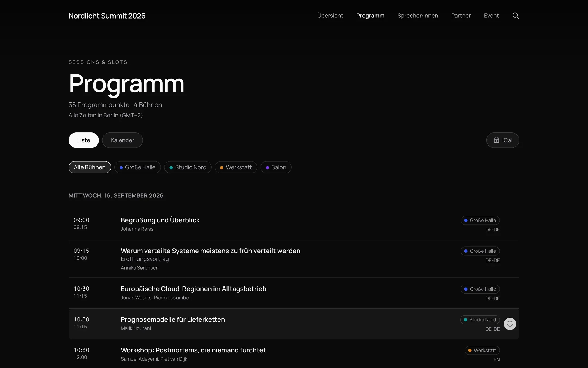The height and width of the screenshot is (368, 588).
Task: Click speakers Samuel Adeyemi, Piet van Dijk
Action: 154,359
